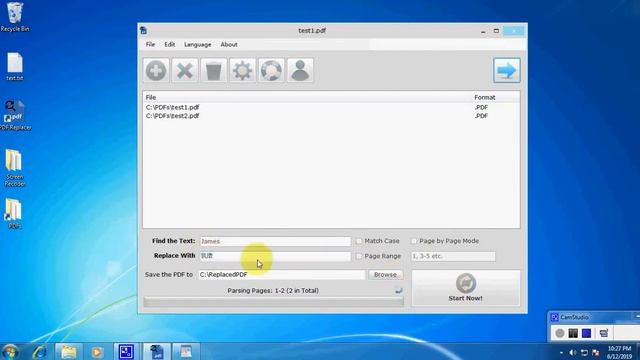The width and height of the screenshot is (640, 360).
Task: Click the network tray icon
Action: [x=584, y=352]
